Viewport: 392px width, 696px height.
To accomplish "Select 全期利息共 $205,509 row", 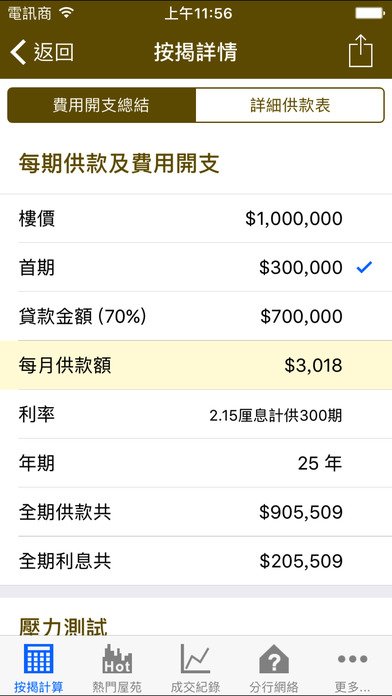I will coord(196,561).
